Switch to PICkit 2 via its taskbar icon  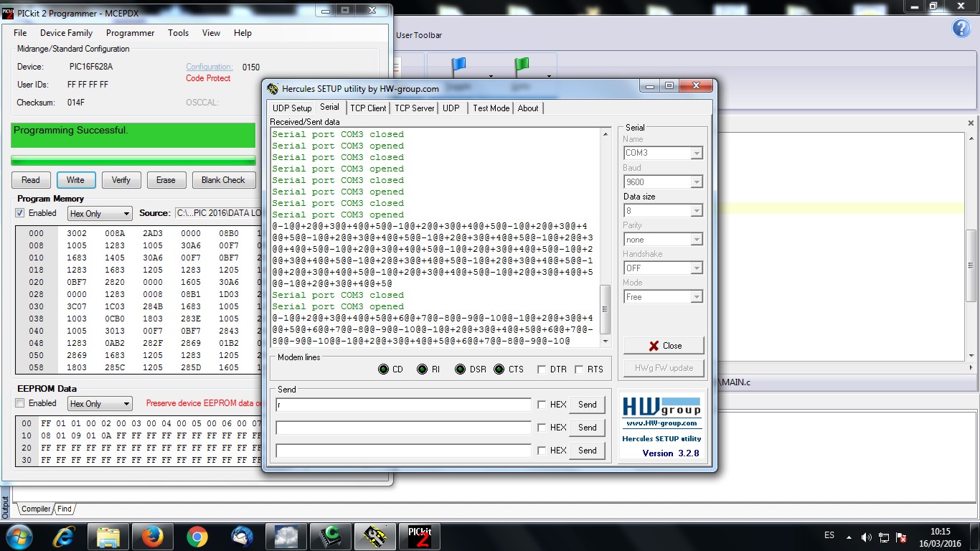click(x=420, y=536)
